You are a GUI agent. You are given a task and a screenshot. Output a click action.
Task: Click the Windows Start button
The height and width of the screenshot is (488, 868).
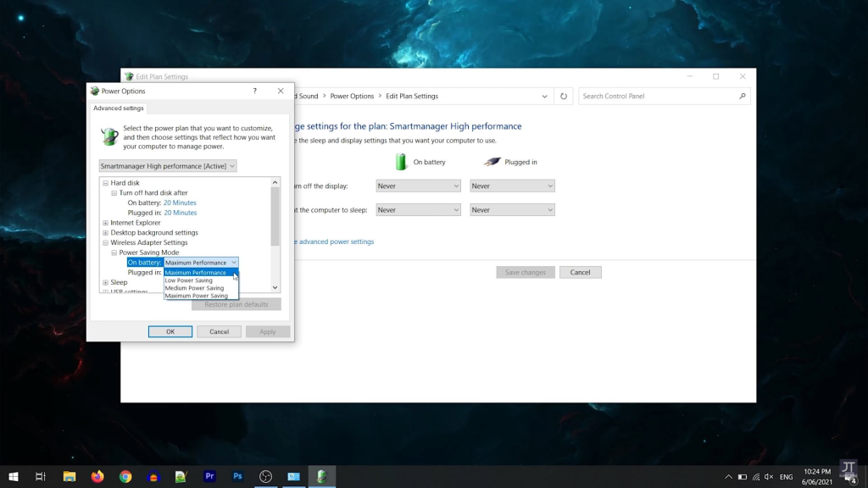(x=14, y=477)
